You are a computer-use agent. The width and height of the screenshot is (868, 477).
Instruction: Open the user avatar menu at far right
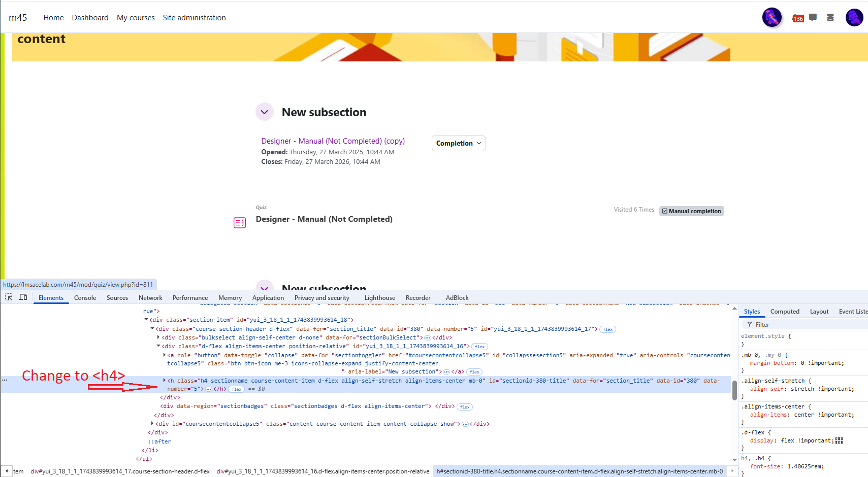click(854, 18)
